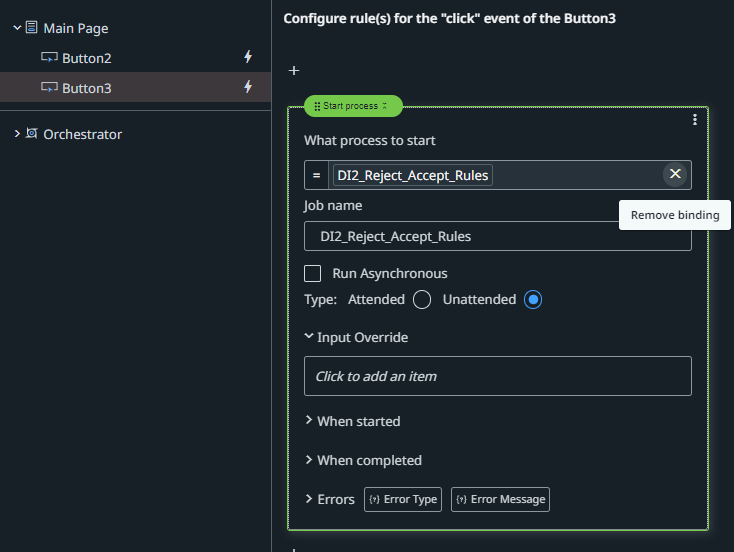The width and height of the screenshot is (734, 552).
Task: Collapse the Input Override section
Action: [x=308, y=336]
